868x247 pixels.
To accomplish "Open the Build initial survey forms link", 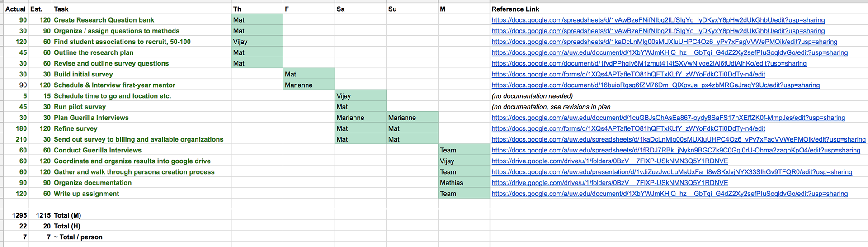I will (x=628, y=74).
